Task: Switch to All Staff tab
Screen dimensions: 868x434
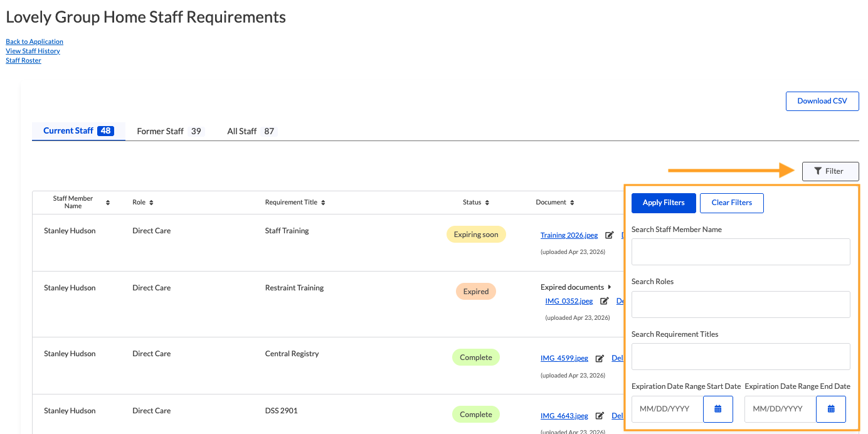Action: point(251,131)
